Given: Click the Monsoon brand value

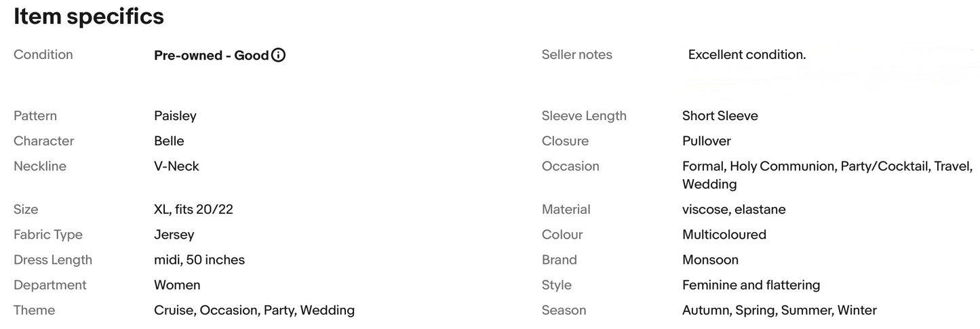Looking at the screenshot, I should coord(710,260).
